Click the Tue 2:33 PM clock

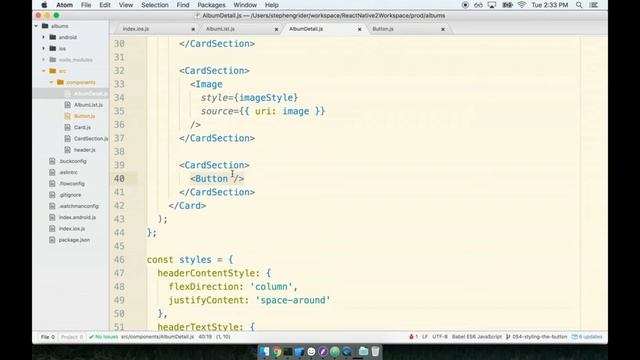click(549, 5)
